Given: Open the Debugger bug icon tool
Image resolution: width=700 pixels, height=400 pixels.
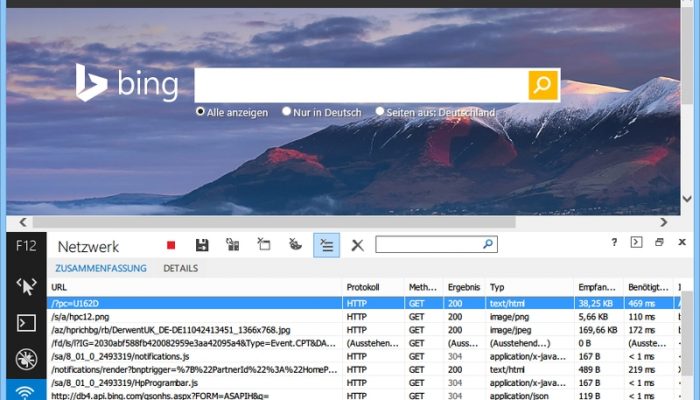Looking at the screenshot, I should pos(26,358).
